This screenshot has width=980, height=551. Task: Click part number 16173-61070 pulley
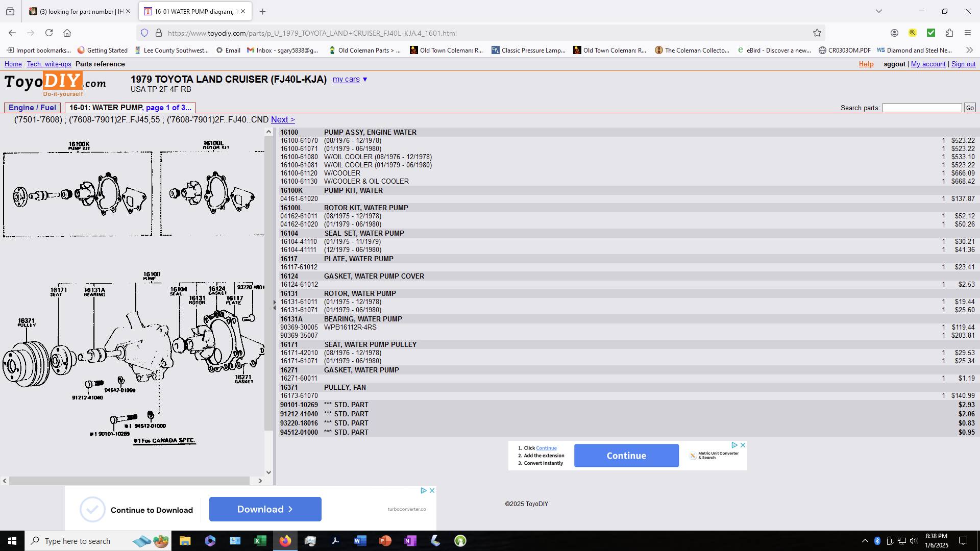[x=299, y=396]
